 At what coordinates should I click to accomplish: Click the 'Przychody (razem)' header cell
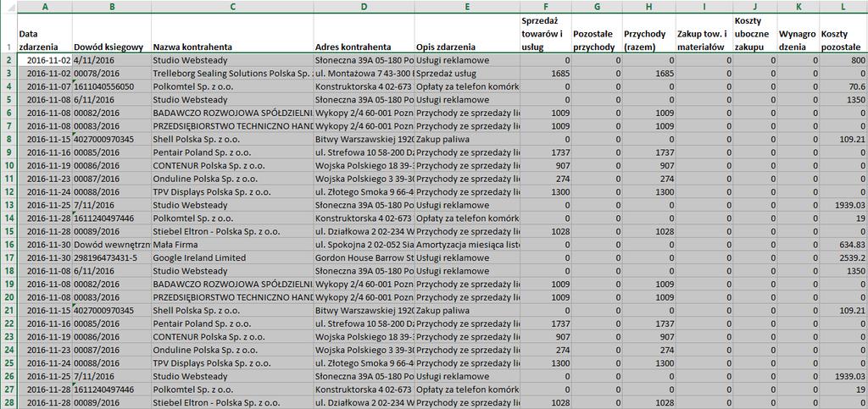[648, 33]
